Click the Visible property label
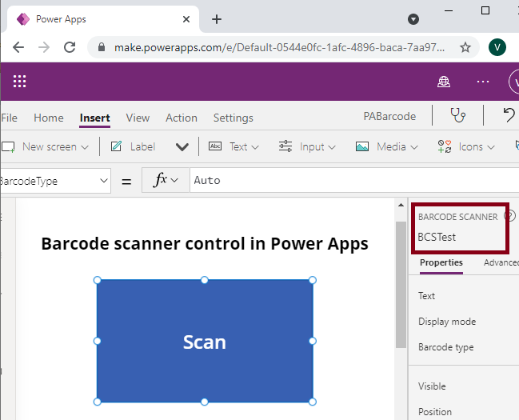This screenshot has height=420, width=519. [x=432, y=386]
